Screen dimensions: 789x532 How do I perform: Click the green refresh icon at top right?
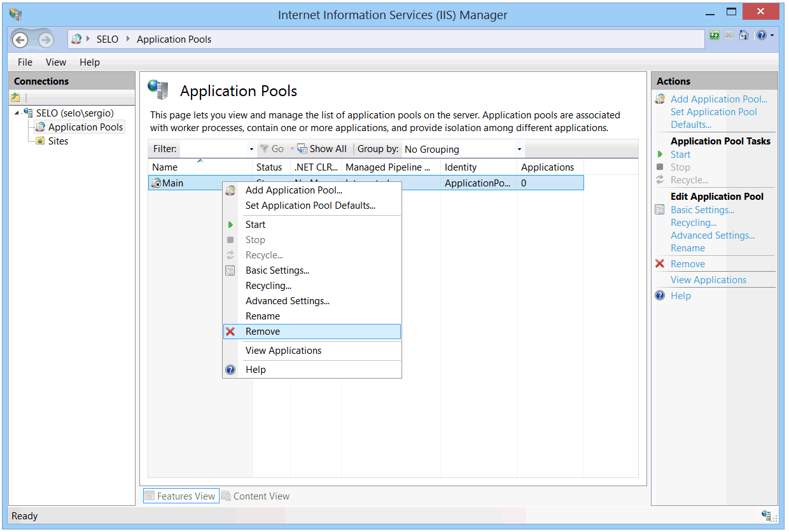(x=715, y=36)
